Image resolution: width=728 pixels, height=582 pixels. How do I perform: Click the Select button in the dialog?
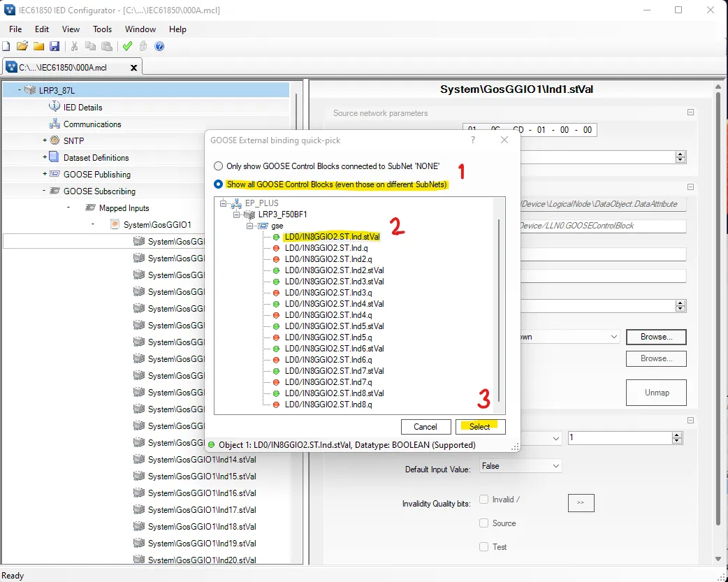click(480, 426)
